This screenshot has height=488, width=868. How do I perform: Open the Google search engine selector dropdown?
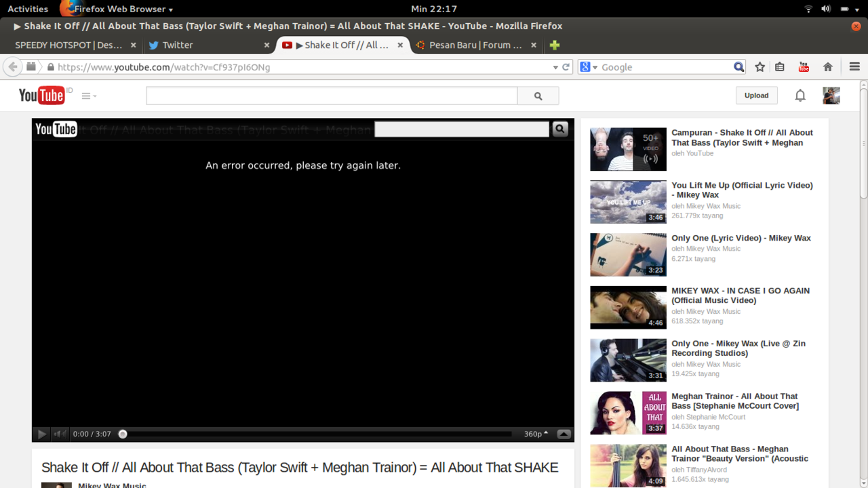coord(587,67)
